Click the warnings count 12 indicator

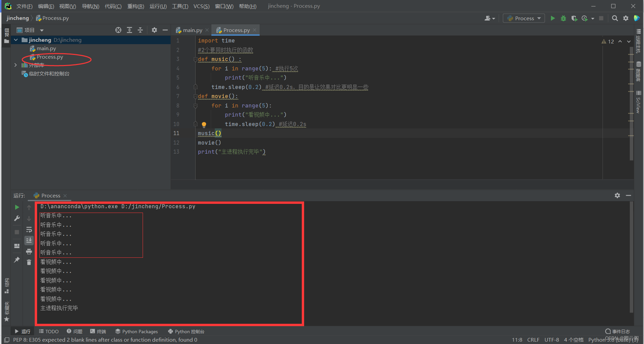[608, 41]
